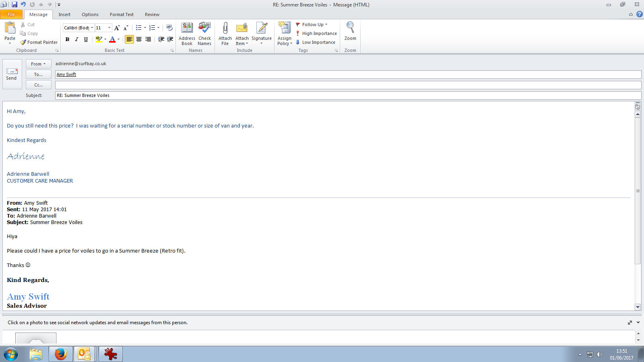Image resolution: width=644 pixels, height=362 pixels.
Task: Open the Basic Text dialog launcher
Action: pyautogui.click(x=172, y=51)
